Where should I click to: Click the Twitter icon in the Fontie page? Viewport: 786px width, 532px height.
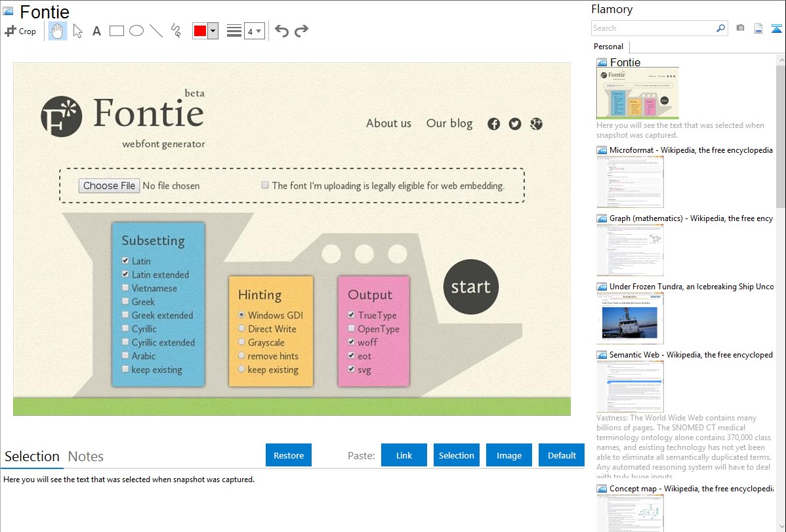coord(515,124)
